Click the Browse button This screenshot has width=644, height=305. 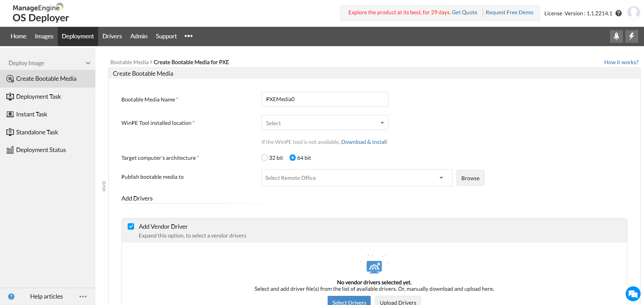click(x=470, y=178)
